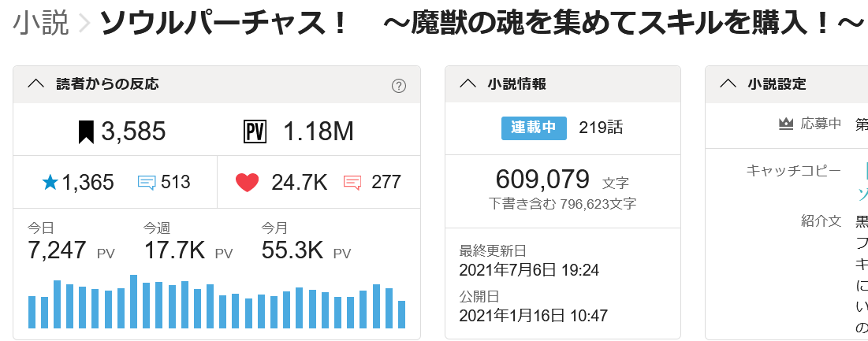The height and width of the screenshot is (341, 868).
Task: Open the help question mark icon
Action: [x=399, y=86]
